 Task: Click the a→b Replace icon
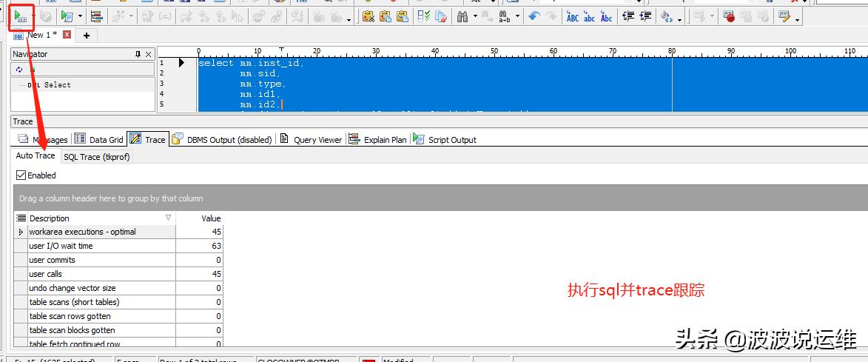coord(504,16)
